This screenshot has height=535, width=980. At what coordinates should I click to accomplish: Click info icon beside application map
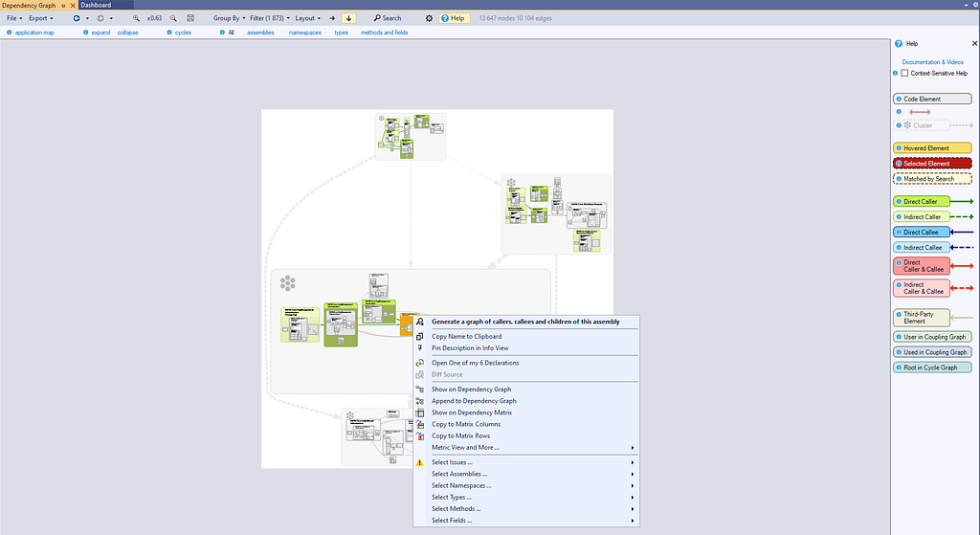(9, 33)
